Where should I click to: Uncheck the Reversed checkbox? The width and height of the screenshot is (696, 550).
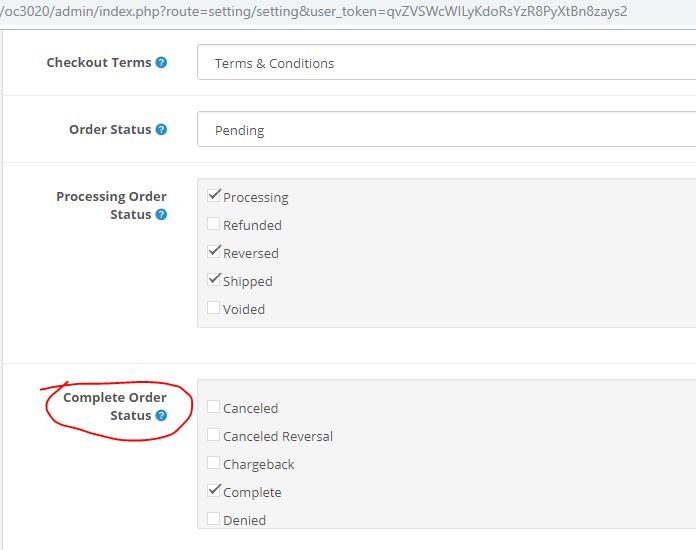(214, 251)
